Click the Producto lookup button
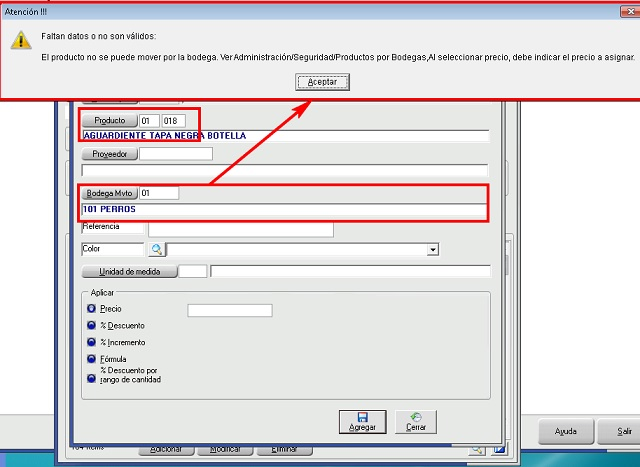Screen dimensions: 640x467 click(x=109, y=120)
